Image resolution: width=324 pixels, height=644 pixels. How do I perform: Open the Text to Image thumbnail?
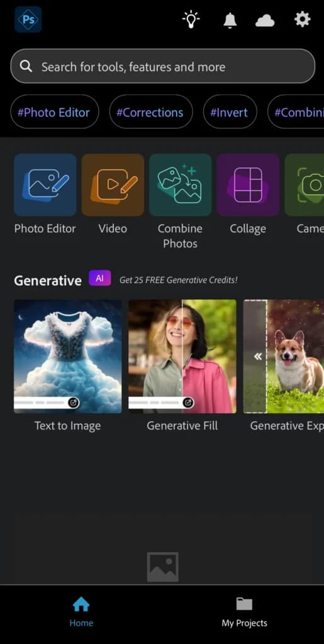coord(68,357)
